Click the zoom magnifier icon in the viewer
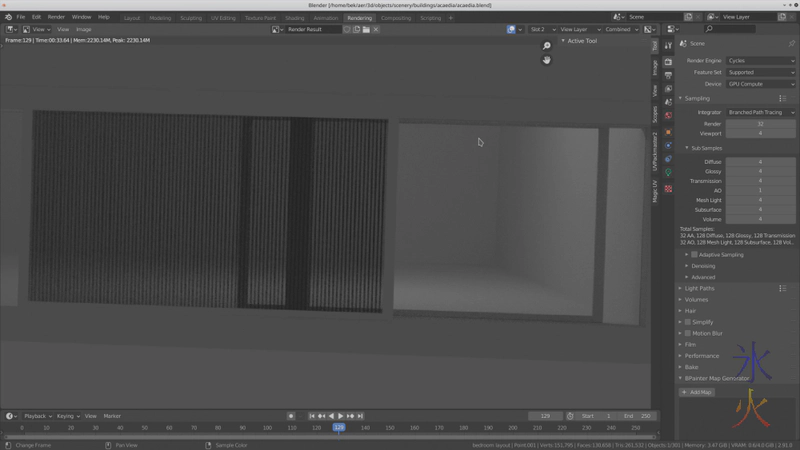 [547, 46]
